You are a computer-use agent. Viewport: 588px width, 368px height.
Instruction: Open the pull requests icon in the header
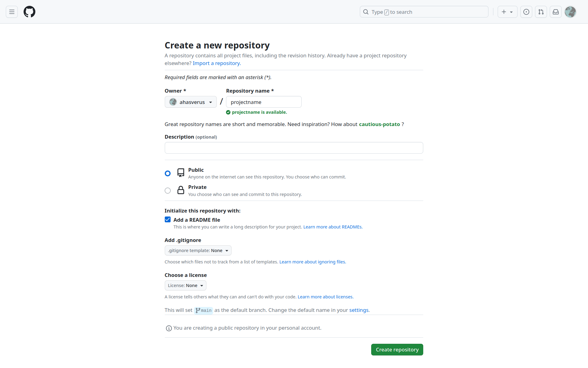541,12
